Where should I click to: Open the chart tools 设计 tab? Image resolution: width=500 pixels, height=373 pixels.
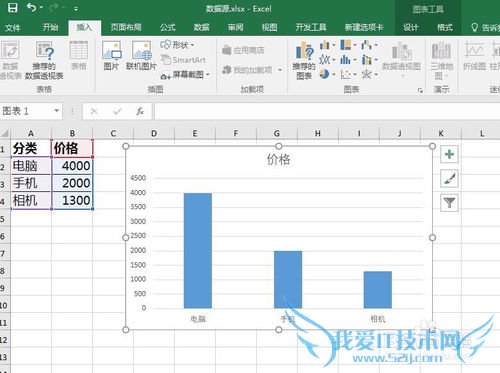tap(410, 27)
